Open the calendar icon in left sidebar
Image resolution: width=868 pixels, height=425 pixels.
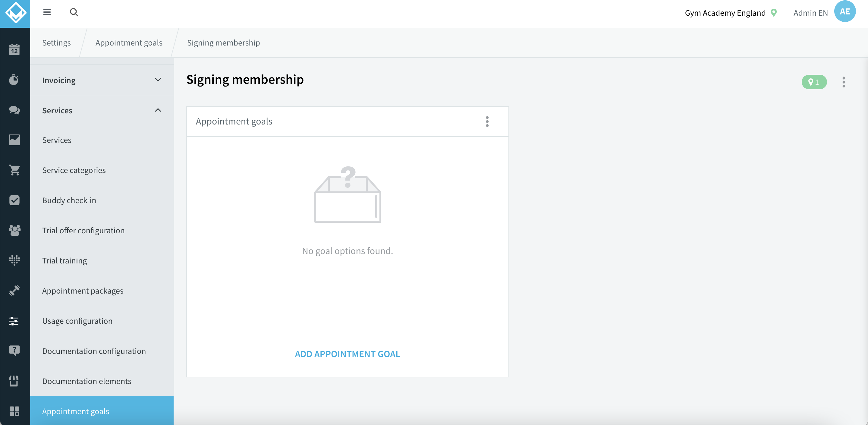[14, 49]
